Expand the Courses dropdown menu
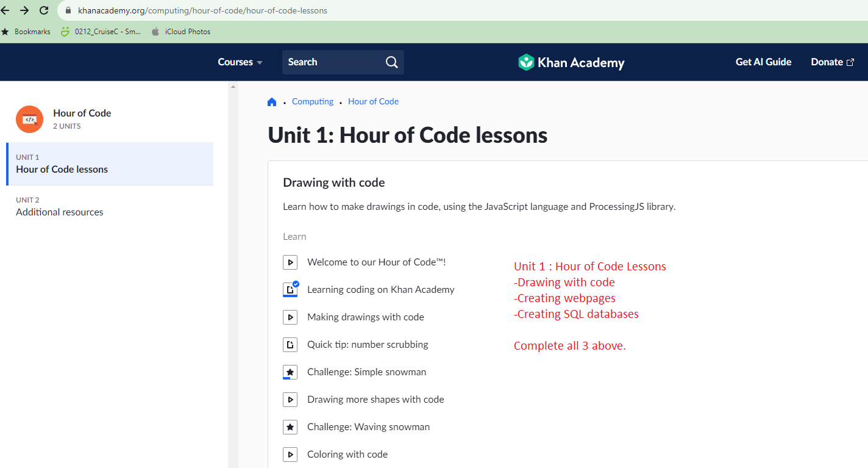868x468 pixels. [240, 62]
